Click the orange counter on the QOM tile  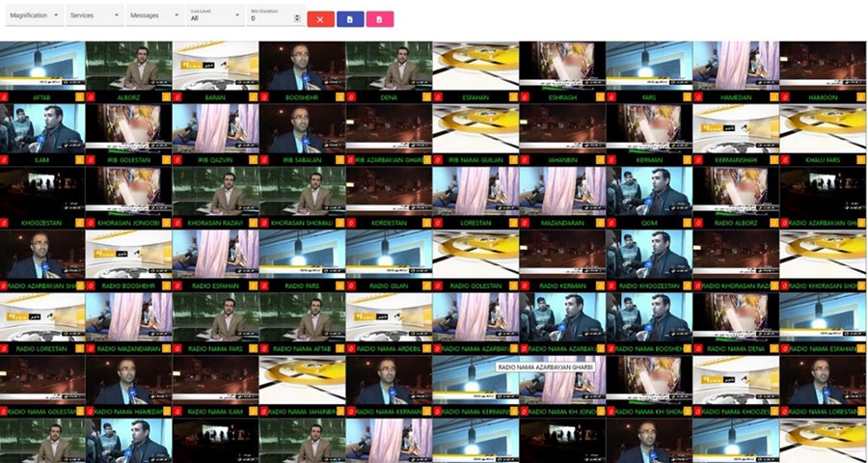pyautogui.click(x=688, y=223)
